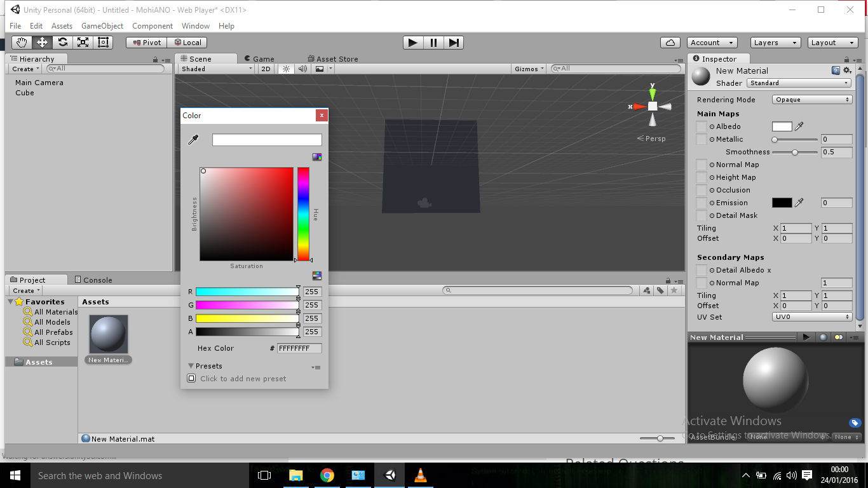Select the Rotate tool
The image size is (868, 488).
pos(62,43)
